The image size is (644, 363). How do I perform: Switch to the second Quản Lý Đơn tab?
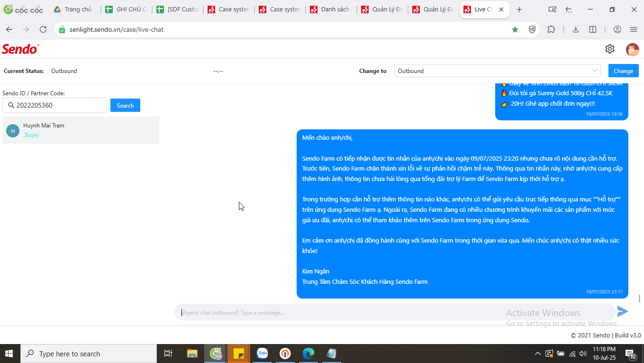[433, 9]
